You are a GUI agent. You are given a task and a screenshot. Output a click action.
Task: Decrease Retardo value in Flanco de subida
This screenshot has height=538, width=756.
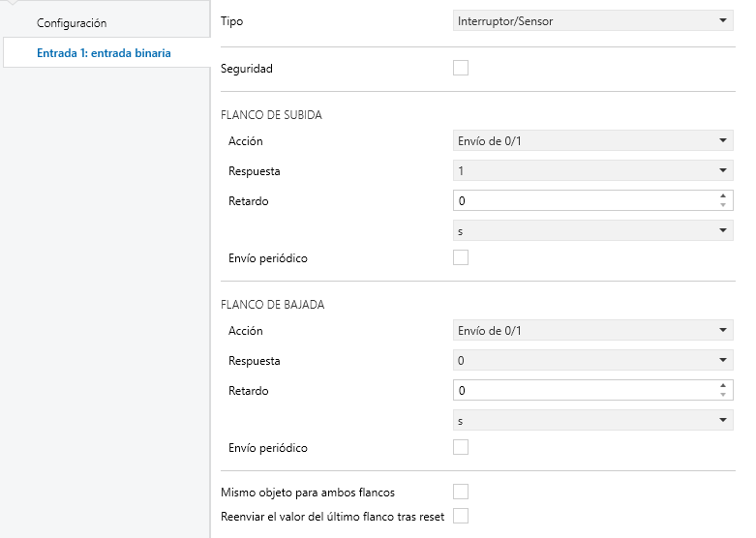point(723,205)
